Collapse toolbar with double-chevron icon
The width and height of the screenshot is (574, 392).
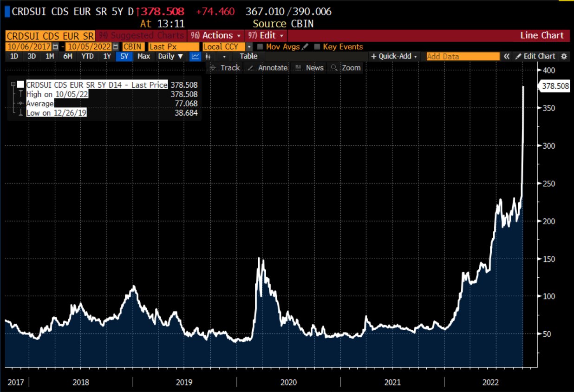(x=507, y=56)
